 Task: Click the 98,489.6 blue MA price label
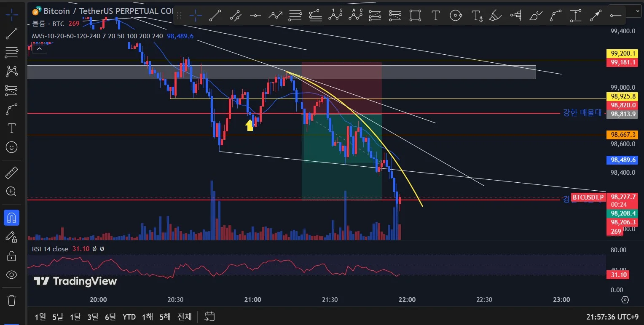622,160
